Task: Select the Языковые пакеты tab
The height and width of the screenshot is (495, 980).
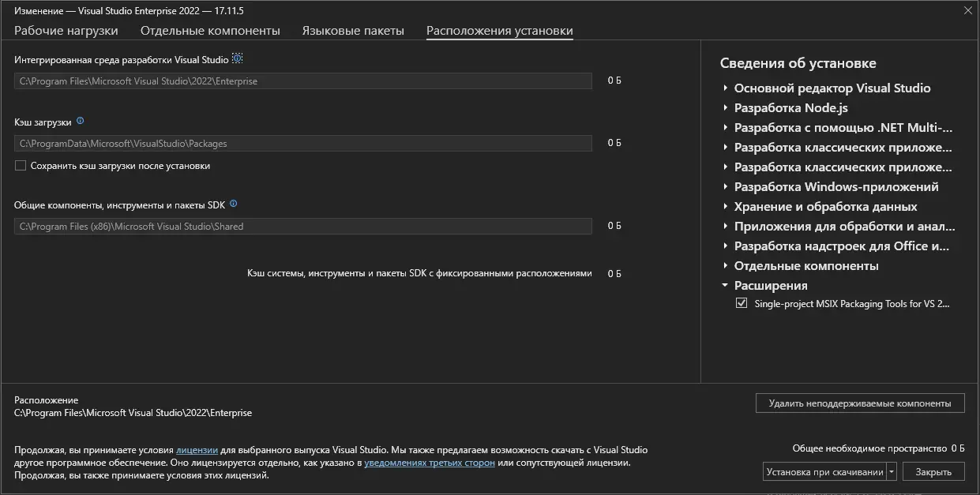Action: [353, 31]
